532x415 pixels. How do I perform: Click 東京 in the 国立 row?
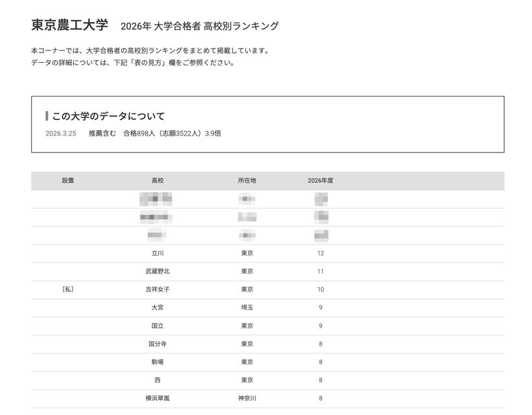[247, 326]
